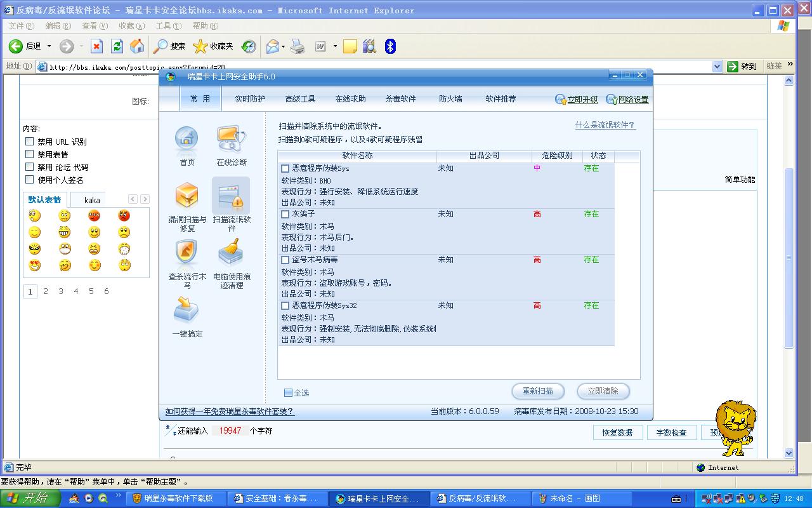Open the Back button history dropdown arrow

[49, 46]
